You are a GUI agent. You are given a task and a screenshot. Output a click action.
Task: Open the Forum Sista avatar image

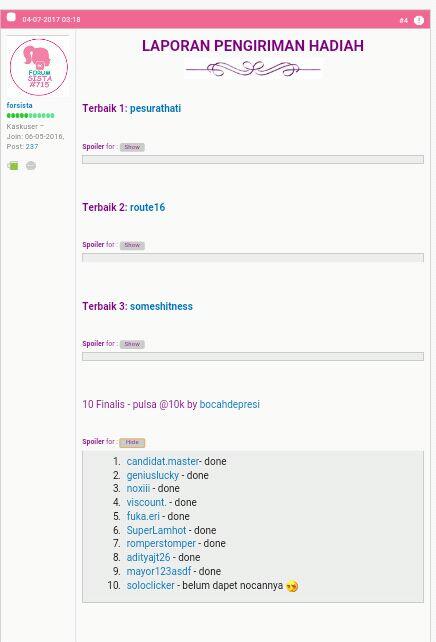(38, 67)
